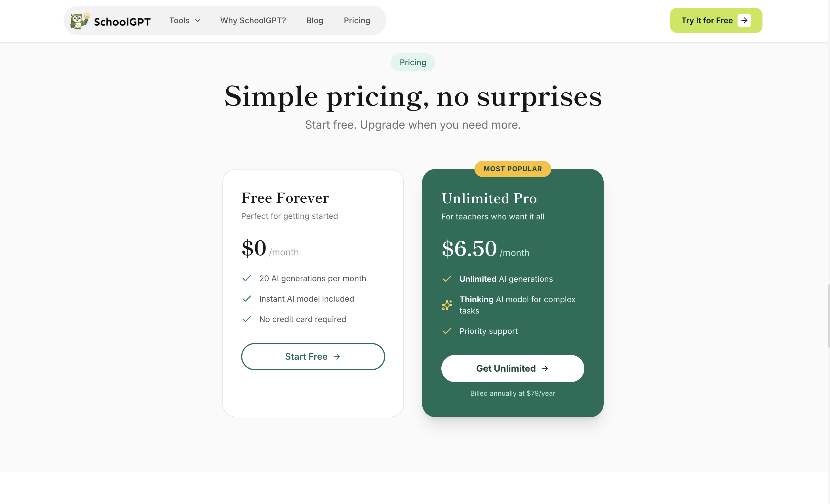This screenshot has width=830, height=504.
Task: Expand the Tools dropdown chevron
Action: pyautogui.click(x=197, y=20)
